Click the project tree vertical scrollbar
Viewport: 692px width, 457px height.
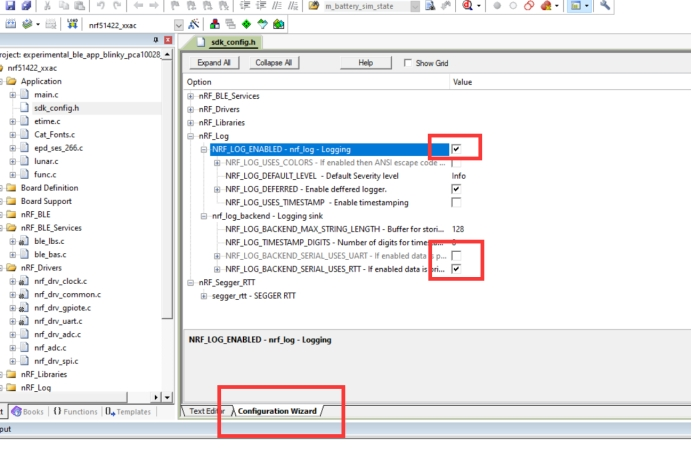point(167,187)
